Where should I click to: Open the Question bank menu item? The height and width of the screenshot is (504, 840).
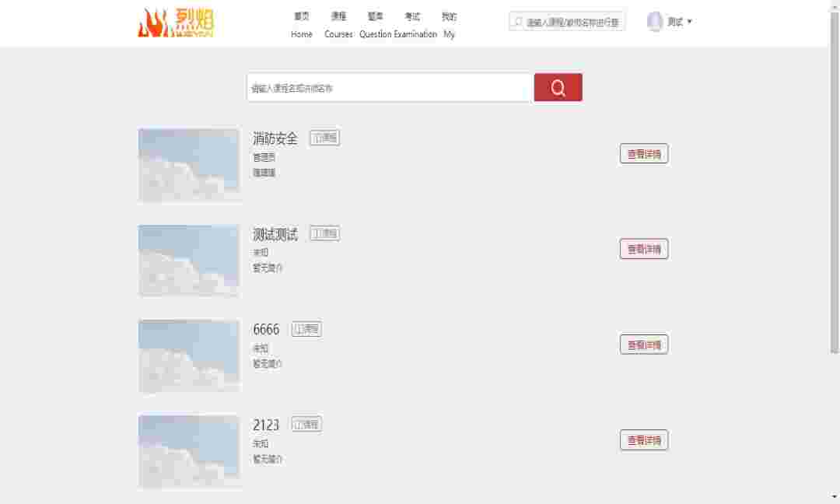375,25
